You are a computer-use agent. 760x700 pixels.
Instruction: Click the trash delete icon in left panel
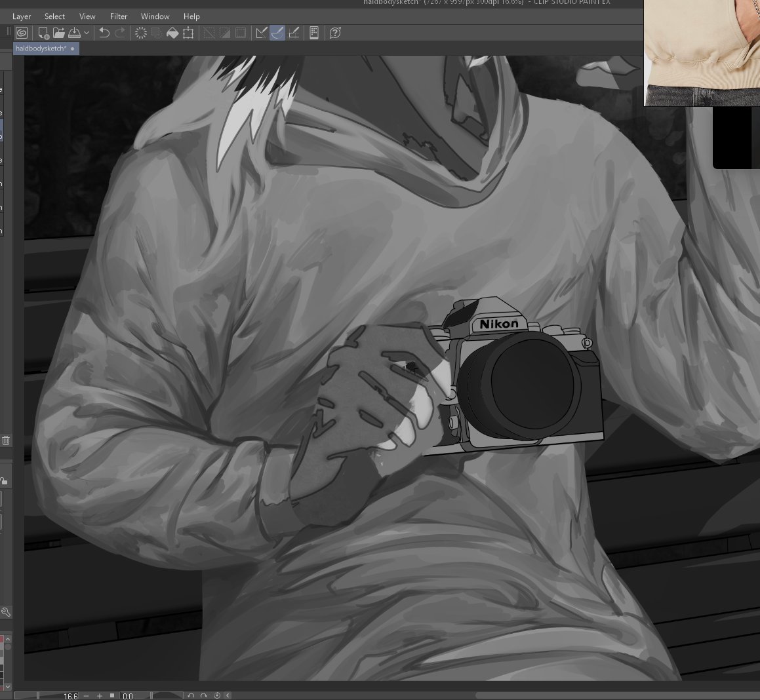[x=6, y=440]
